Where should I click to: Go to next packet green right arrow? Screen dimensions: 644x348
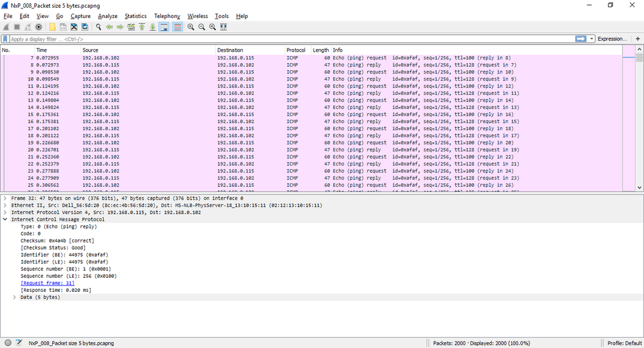click(x=120, y=27)
